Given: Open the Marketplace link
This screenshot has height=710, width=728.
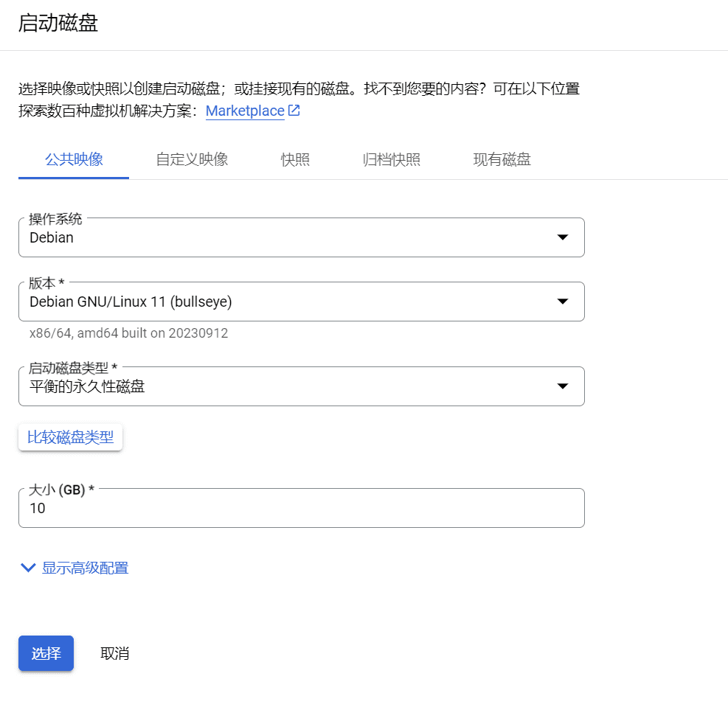Looking at the screenshot, I should coord(243,111).
